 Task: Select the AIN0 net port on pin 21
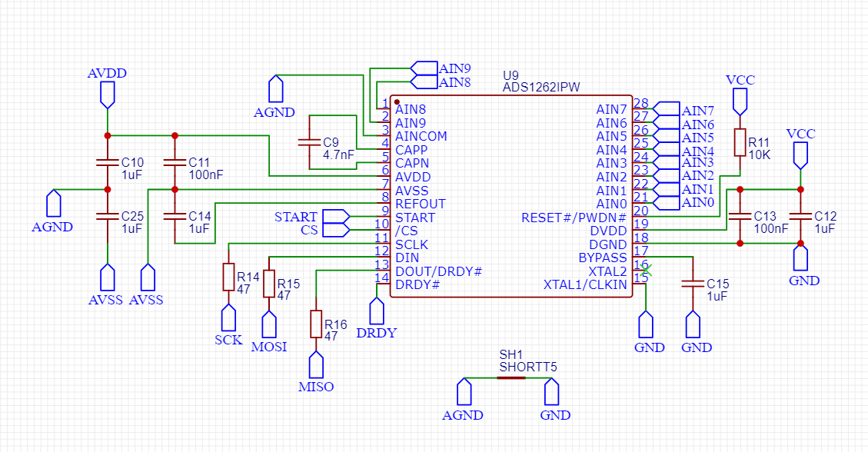pyautogui.click(x=667, y=203)
